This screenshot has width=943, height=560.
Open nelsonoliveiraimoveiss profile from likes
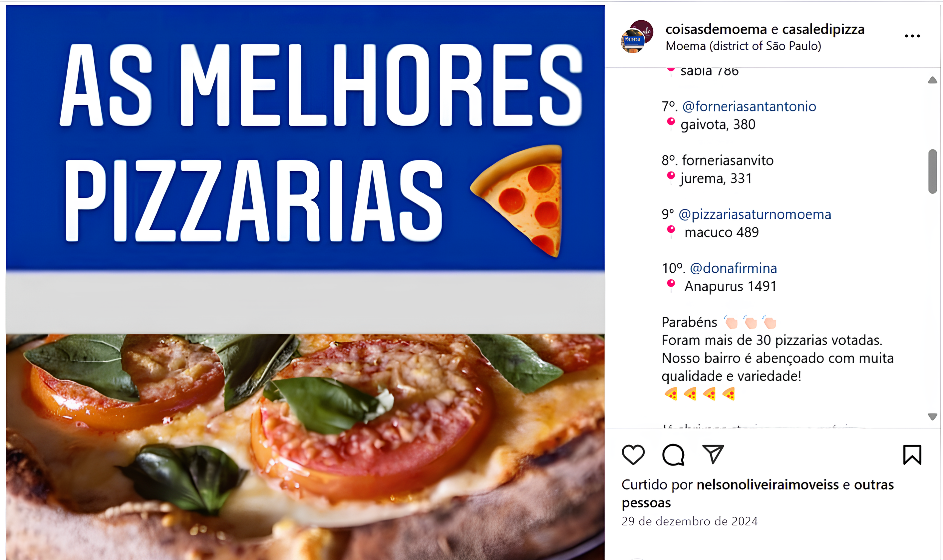click(x=767, y=484)
